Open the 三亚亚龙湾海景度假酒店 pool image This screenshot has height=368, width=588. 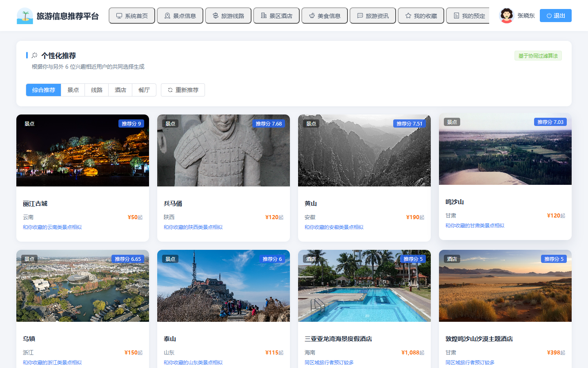pyautogui.click(x=364, y=286)
